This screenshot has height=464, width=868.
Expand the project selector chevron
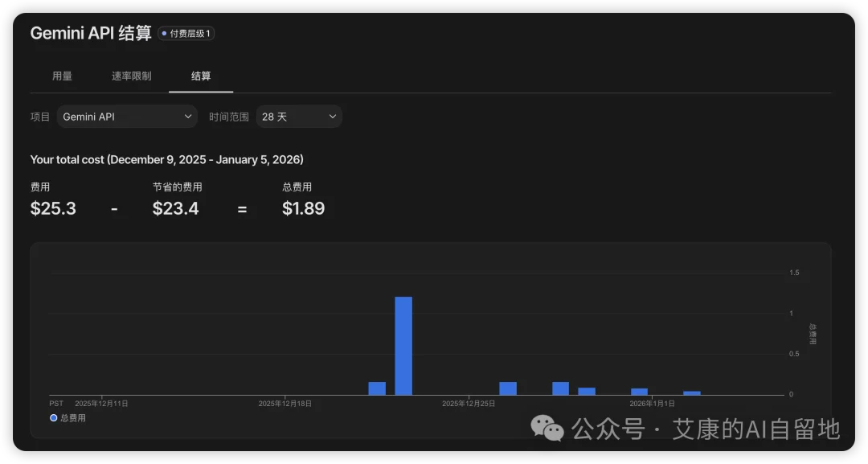[x=188, y=116]
